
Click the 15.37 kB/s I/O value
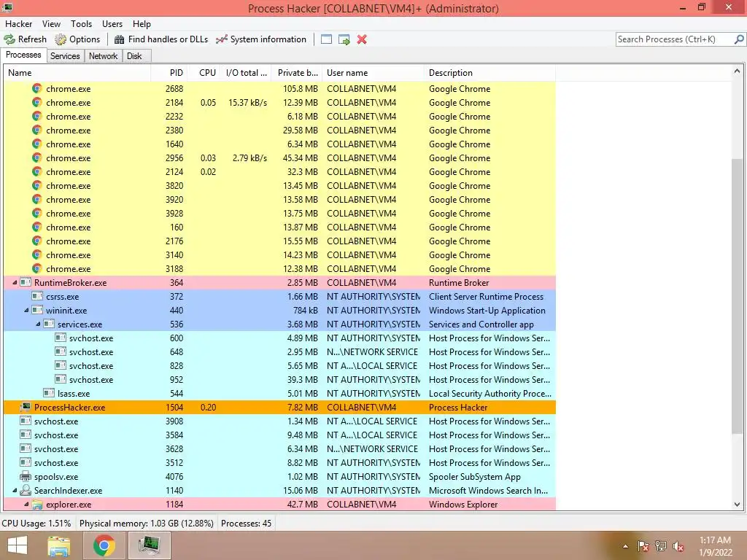[x=248, y=102]
